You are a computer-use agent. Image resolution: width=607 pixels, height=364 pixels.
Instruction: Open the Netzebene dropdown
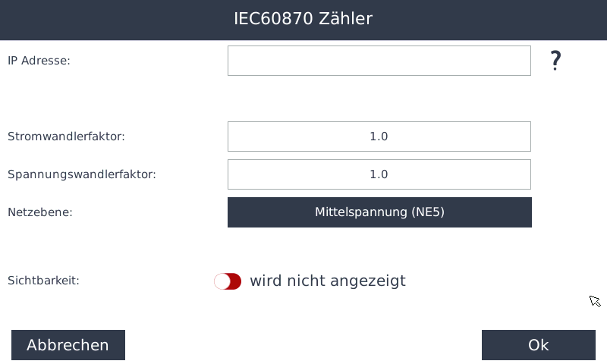[379, 212]
